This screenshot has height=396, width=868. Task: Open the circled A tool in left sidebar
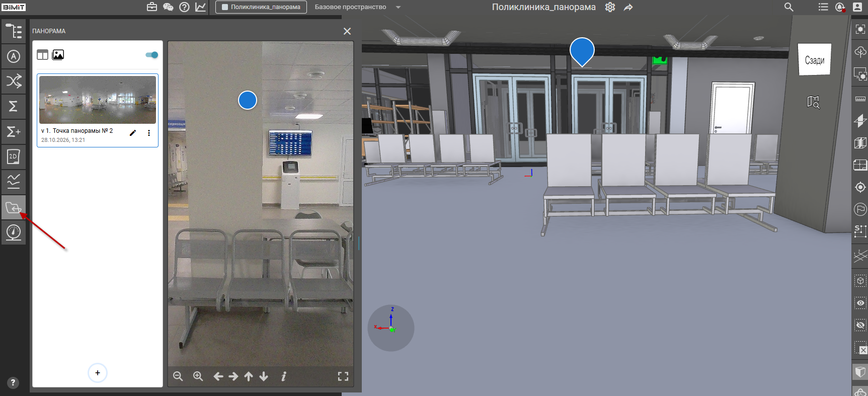(14, 56)
